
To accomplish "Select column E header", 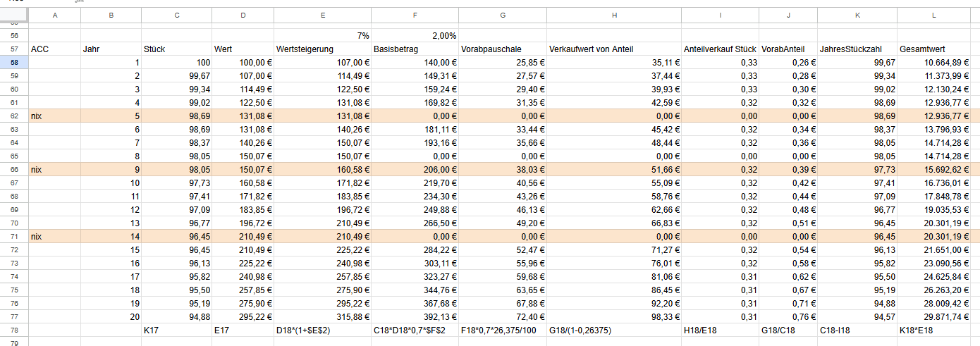I will point(322,16).
